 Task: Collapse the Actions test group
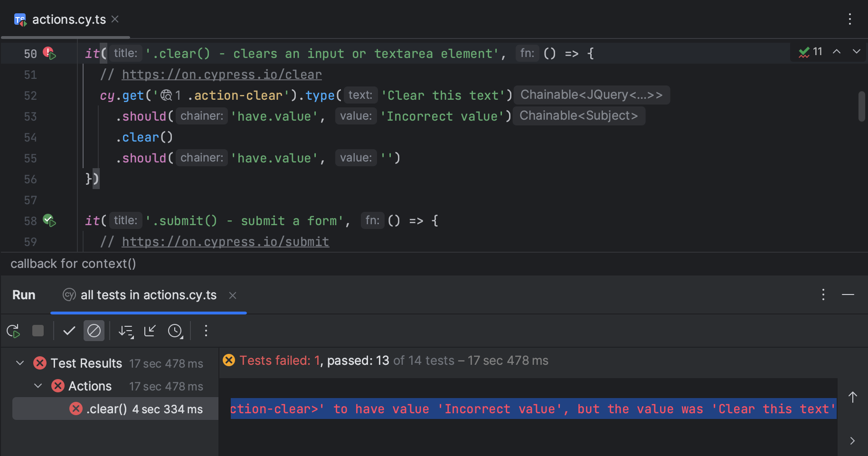pos(38,386)
